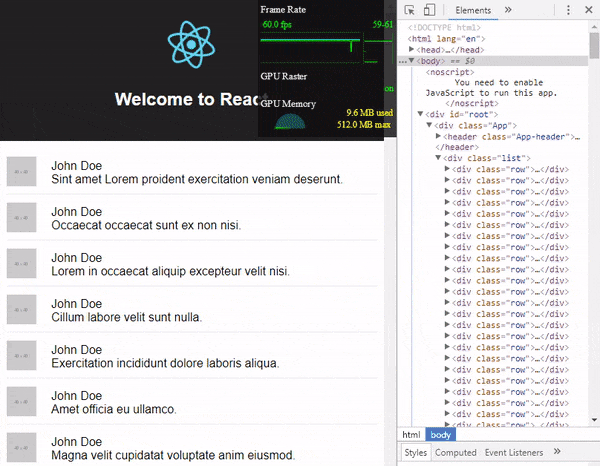The width and height of the screenshot is (600, 466).
Task: Click text 'Occaecat occaecat sunt ex non nisi.'
Action: tap(146, 225)
